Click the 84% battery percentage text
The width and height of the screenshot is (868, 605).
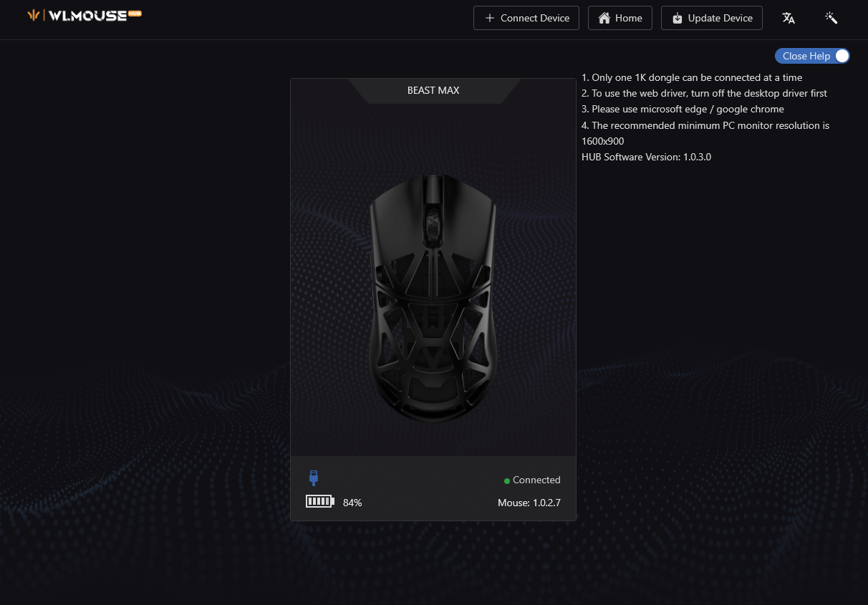coord(352,503)
